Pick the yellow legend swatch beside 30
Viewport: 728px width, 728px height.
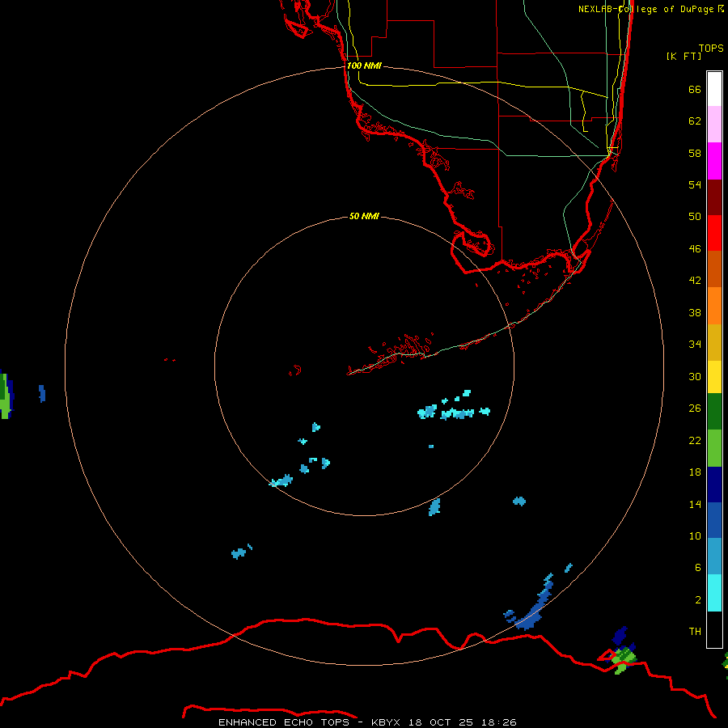(x=714, y=377)
